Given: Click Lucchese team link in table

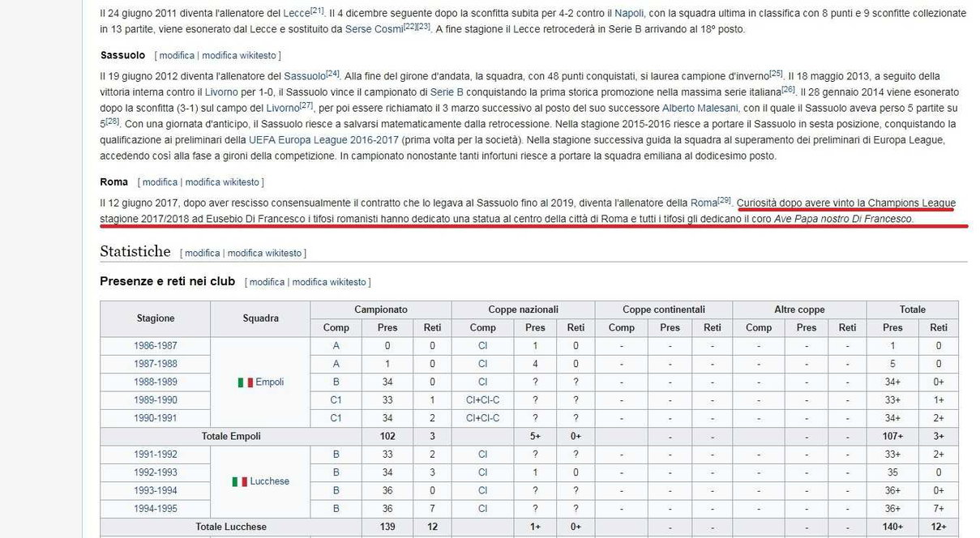Looking at the screenshot, I should click(270, 481).
